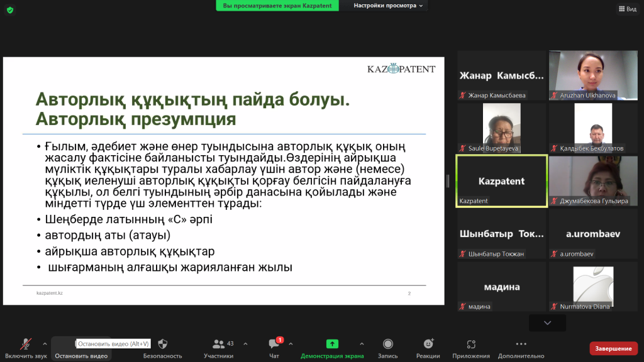644x362 pixels.
Task: Click the red Завершение end button
Action: point(613,348)
